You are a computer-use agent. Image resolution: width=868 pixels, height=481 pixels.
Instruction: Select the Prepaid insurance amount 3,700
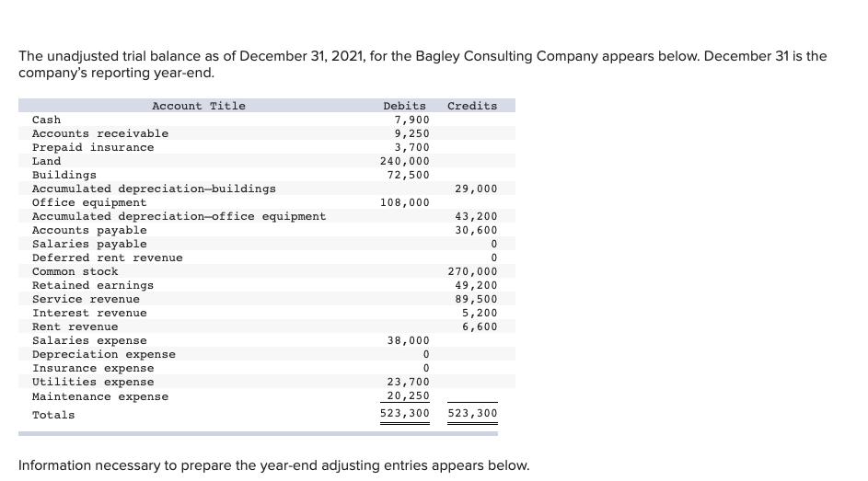coord(411,147)
